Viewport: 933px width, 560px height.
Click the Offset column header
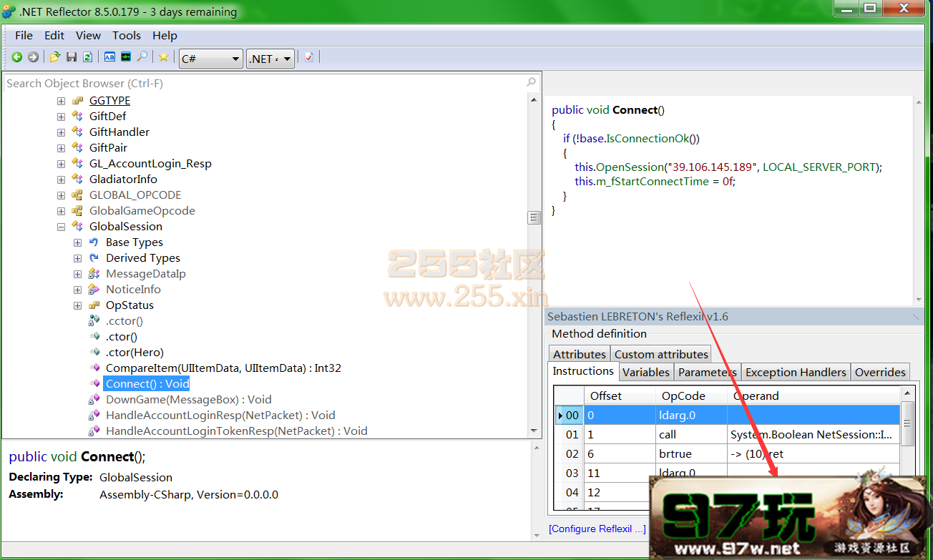click(620, 396)
